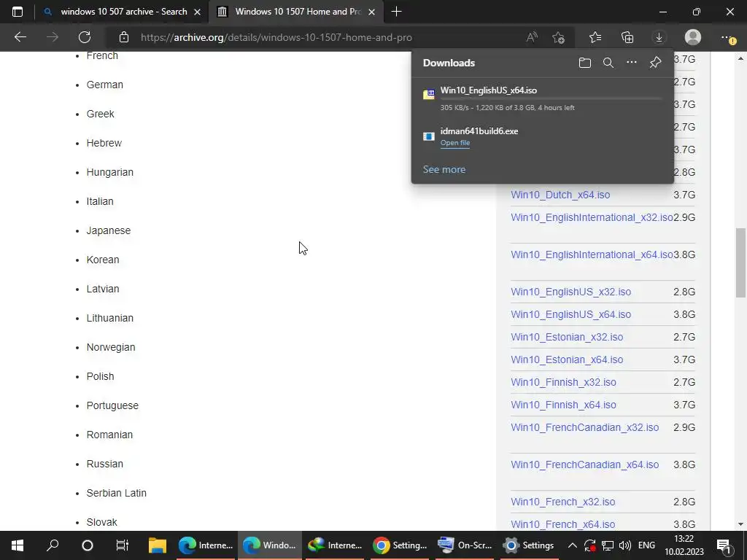Click the page vertical scrollbar thumb

[x=740, y=263]
